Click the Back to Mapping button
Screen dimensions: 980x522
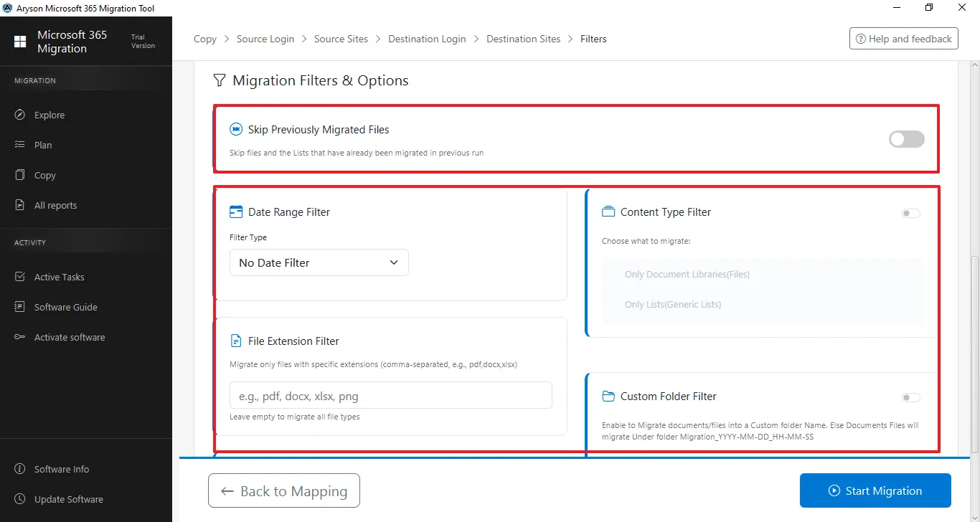(284, 491)
